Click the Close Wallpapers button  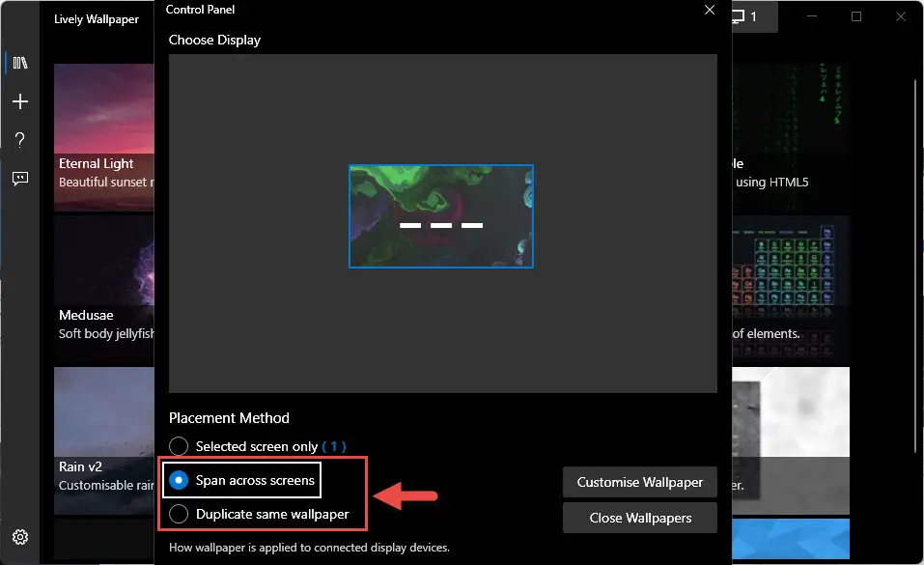coord(640,518)
